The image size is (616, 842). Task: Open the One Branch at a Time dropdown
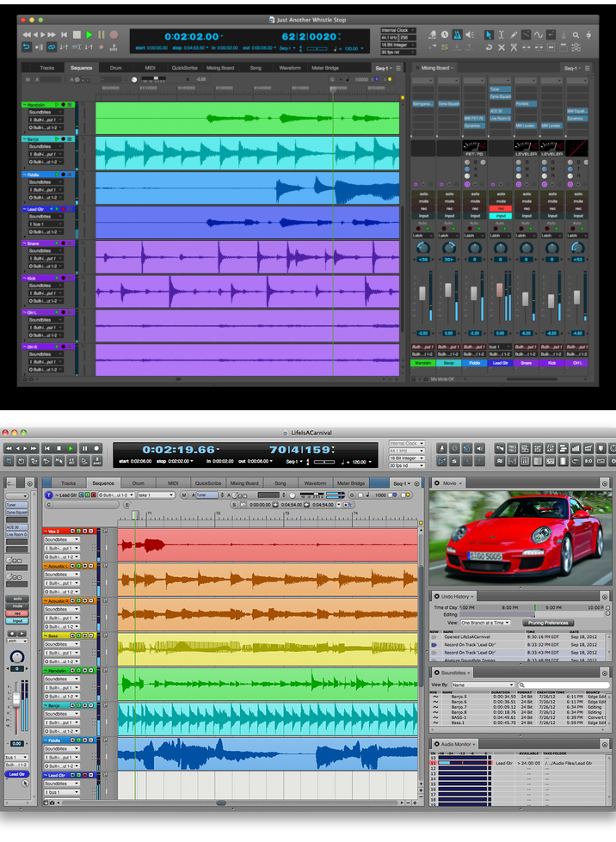(484, 622)
